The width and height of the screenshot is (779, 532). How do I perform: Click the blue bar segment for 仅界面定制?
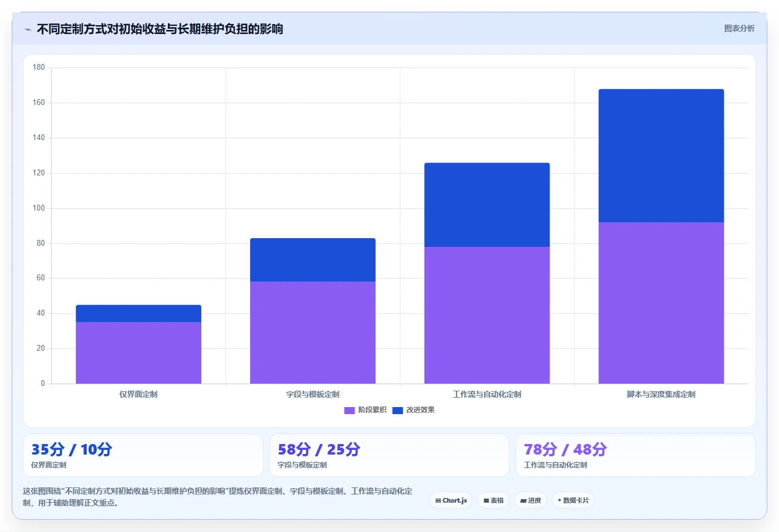click(x=139, y=313)
